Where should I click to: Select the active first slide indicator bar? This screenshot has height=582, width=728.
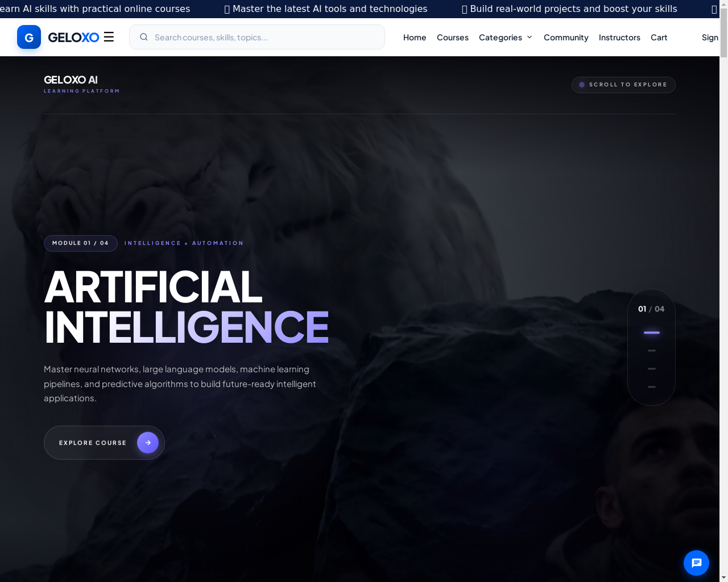(652, 332)
